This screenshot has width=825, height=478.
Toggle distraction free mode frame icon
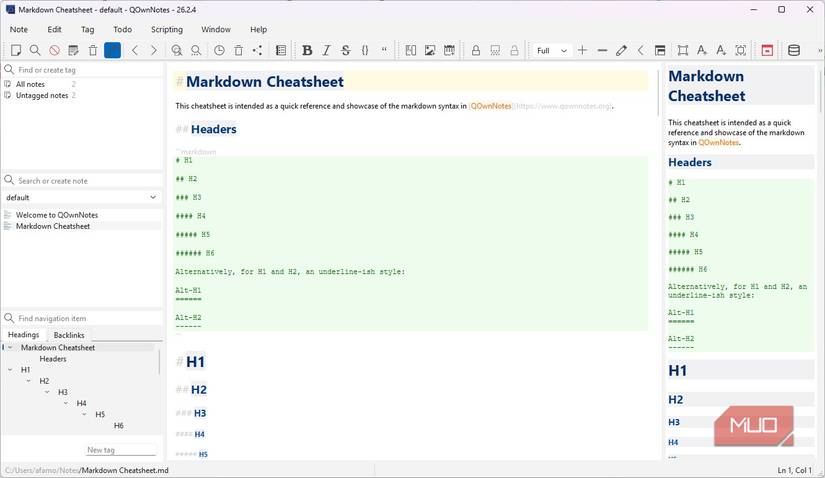click(683, 51)
